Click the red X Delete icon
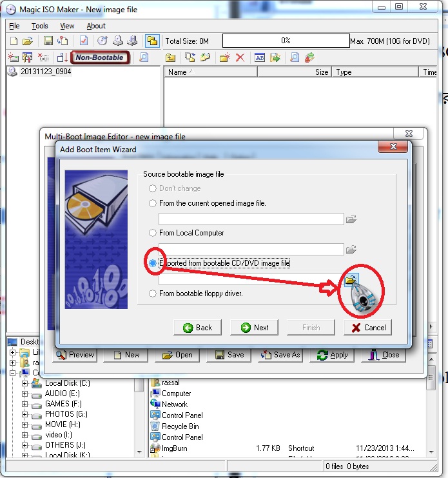Image resolution: width=448 pixels, height=478 pixels. coord(240,57)
